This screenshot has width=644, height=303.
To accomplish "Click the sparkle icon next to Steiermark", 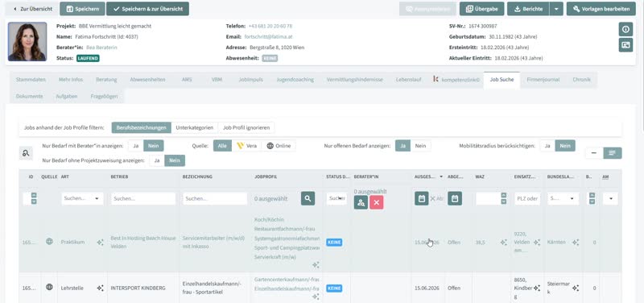I will (x=576, y=288).
